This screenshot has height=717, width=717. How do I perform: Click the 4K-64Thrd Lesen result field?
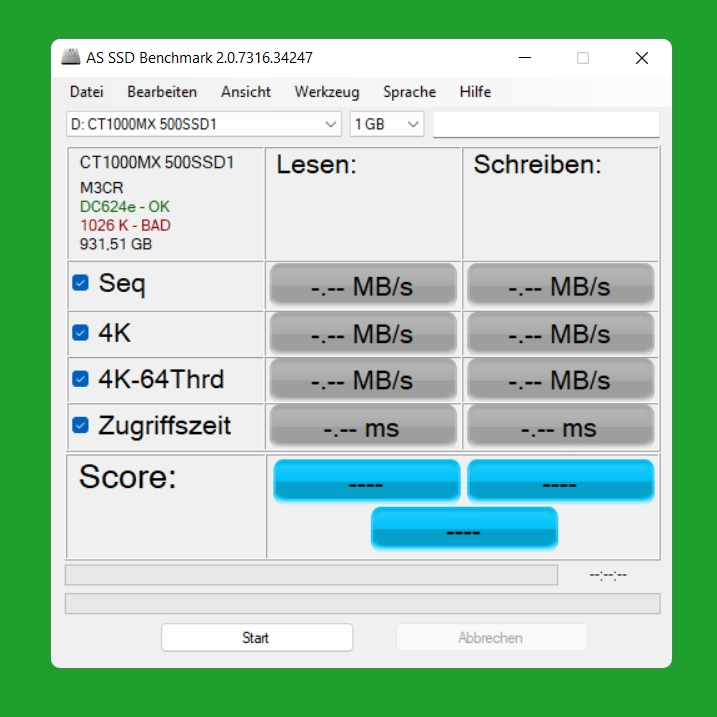(363, 380)
